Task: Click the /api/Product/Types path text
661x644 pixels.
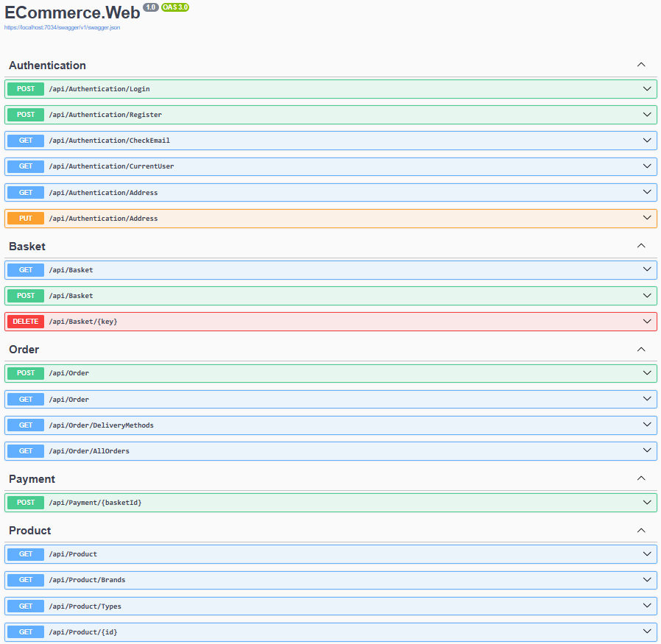Action: [x=85, y=606]
